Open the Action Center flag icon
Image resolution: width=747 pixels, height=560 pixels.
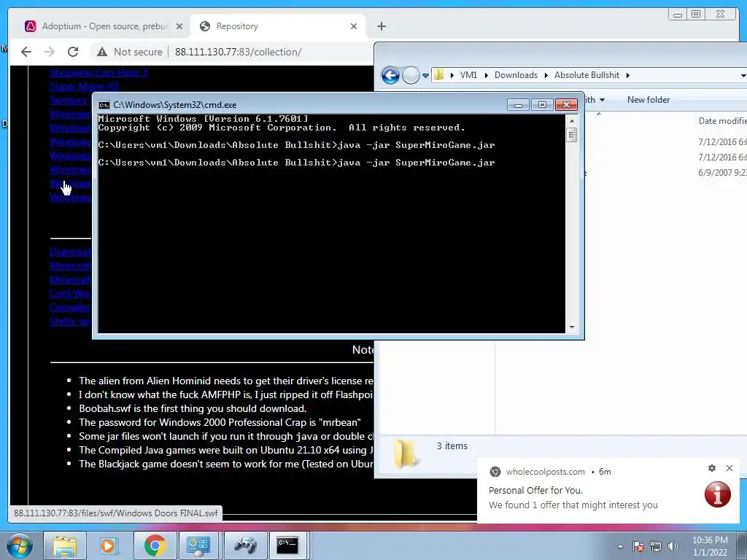[x=638, y=546]
